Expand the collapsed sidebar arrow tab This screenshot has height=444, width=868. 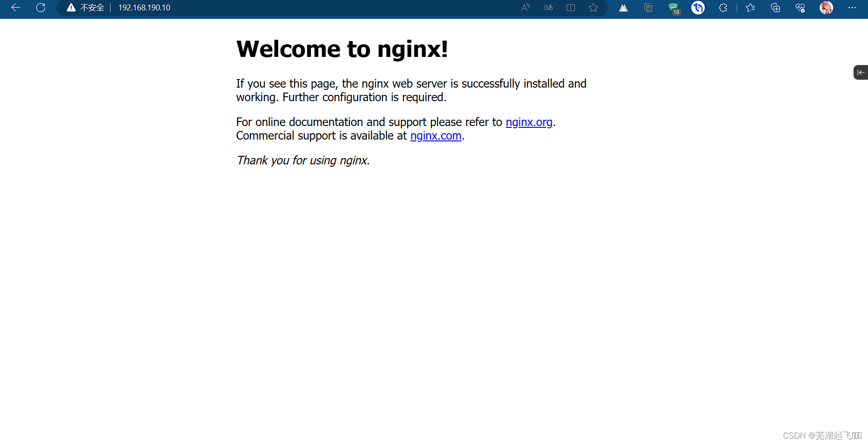(861, 72)
